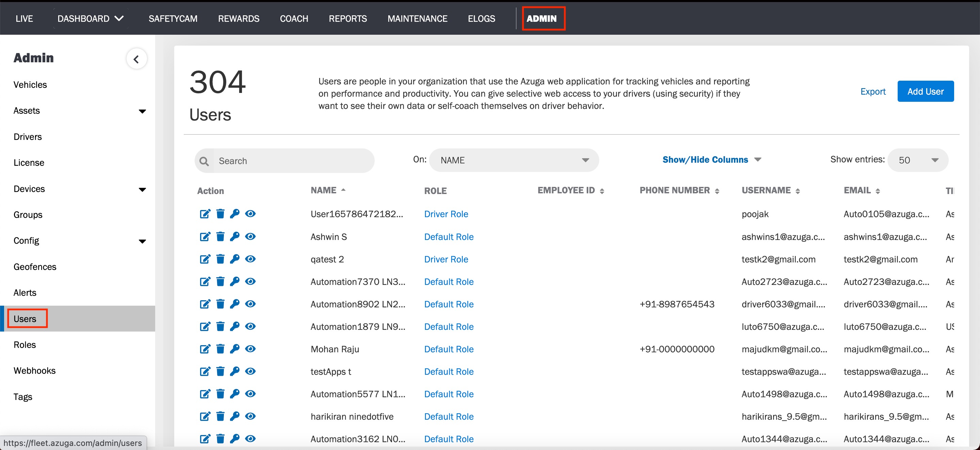The width and height of the screenshot is (980, 450).
Task: Open Driver Role link for poojak
Action: click(x=446, y=214)
